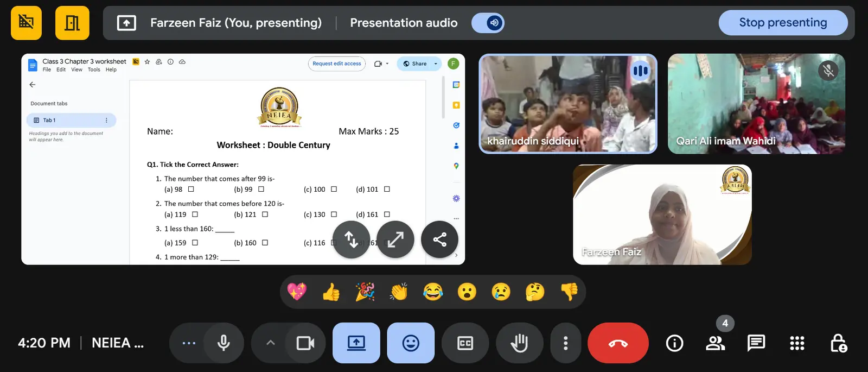Expand video settings chevron
Viewport: 868px width, 372px height.
tap(270, 343)
